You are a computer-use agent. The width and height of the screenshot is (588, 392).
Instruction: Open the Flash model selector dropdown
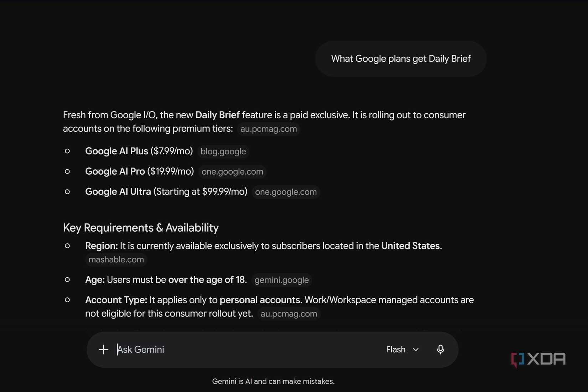tap(402, 350)
